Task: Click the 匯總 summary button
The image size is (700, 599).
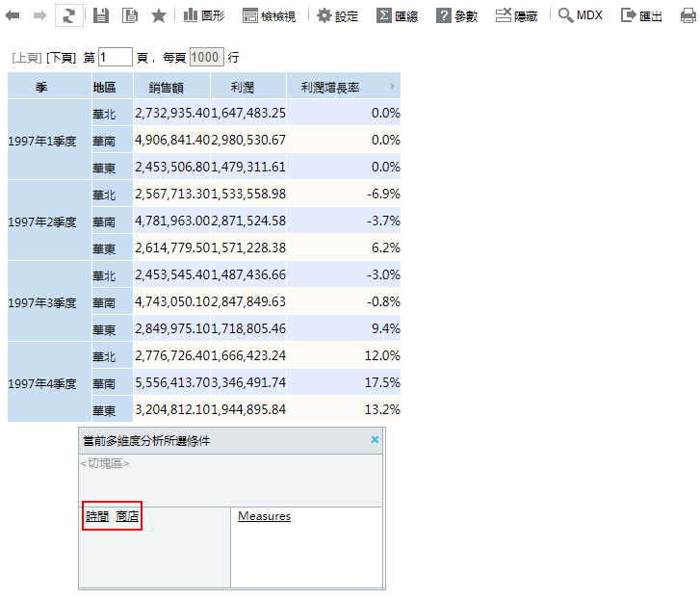Action: (x=397, y=15)
